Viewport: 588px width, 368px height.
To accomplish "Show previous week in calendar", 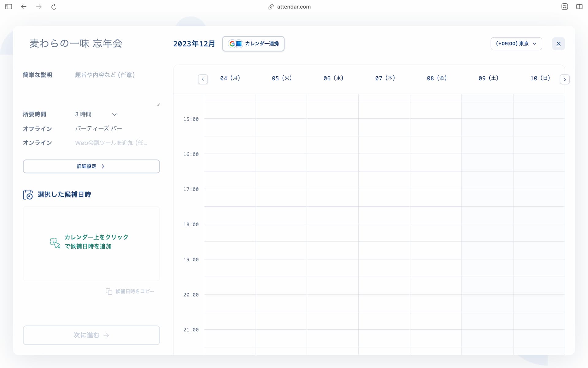I will [x=203, y=79].
